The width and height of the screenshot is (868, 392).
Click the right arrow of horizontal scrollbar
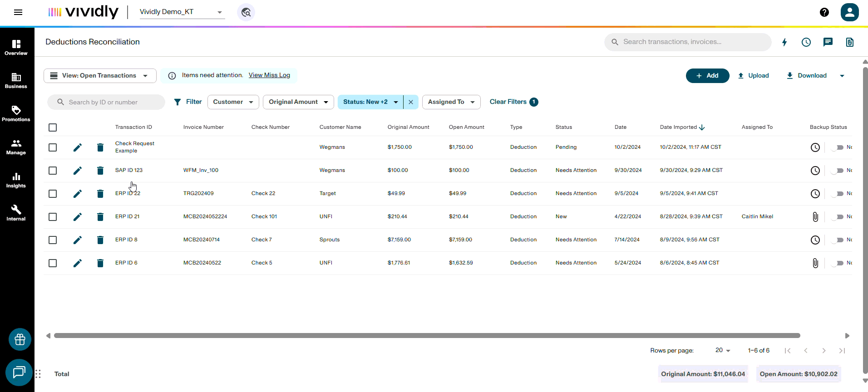coord(847,336)
